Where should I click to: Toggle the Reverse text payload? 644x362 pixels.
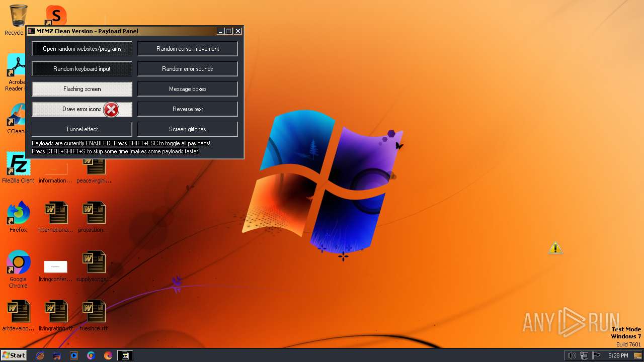coord(188,109)
